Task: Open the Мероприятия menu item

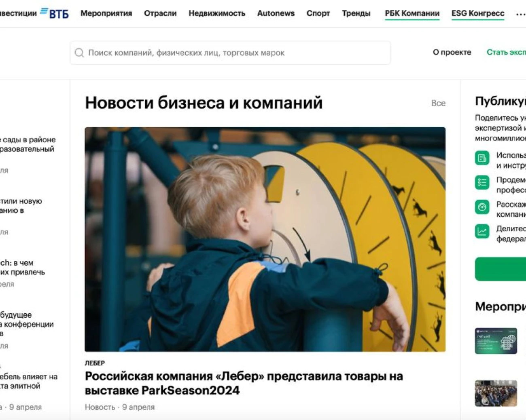Action: click(x=106, y=13)
